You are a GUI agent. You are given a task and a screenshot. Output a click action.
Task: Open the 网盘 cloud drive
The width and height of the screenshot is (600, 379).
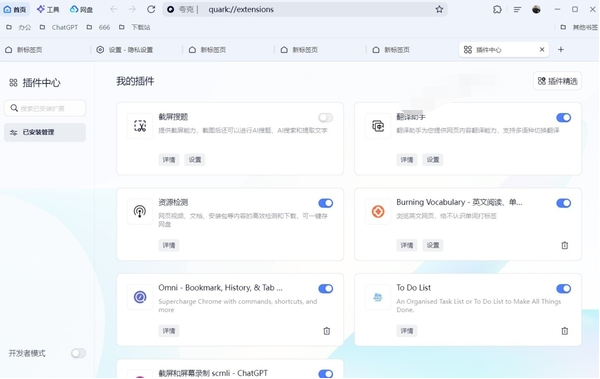point(82,9)
